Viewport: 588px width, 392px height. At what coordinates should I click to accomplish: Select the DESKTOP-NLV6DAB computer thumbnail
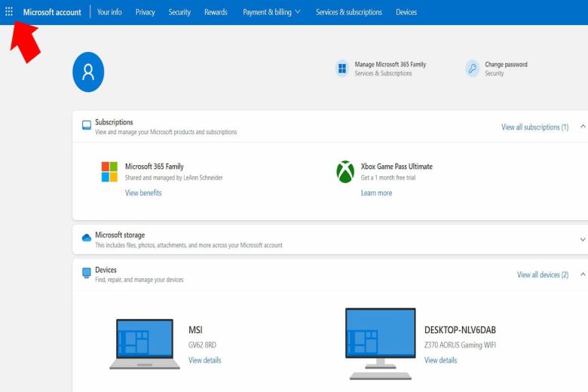[x=380, y=343]
